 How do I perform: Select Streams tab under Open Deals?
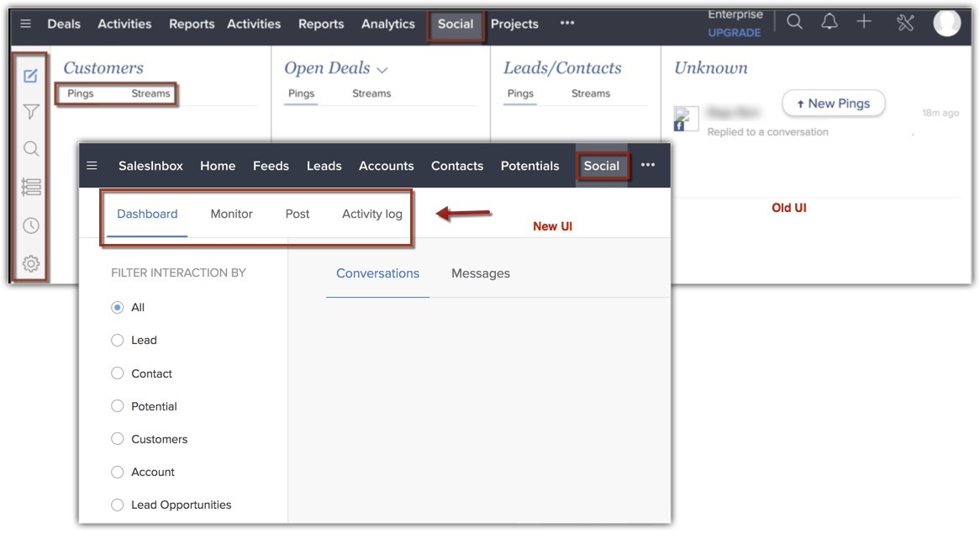[371, 93]
